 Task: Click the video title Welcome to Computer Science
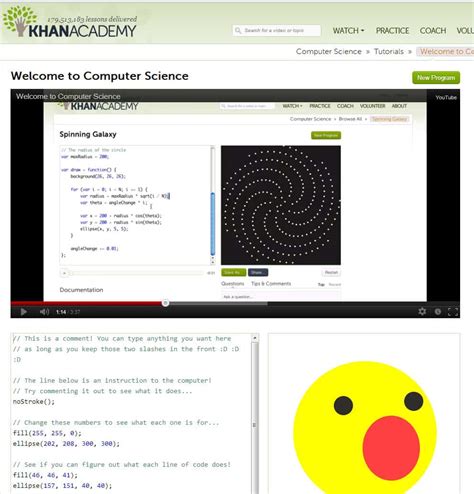pos(68,96)
